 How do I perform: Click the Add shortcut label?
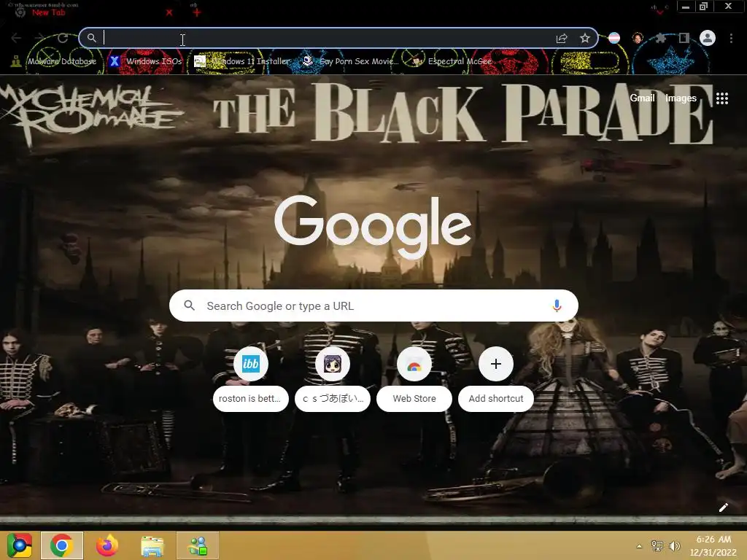click(496, 399)
